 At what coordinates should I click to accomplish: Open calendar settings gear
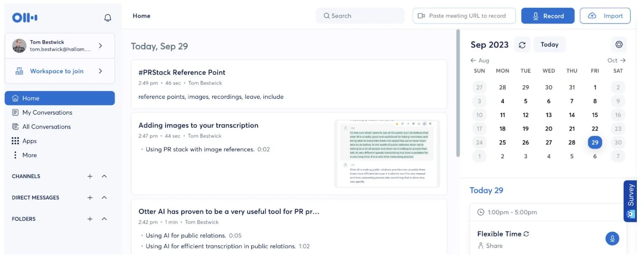[x=619, y=45]
